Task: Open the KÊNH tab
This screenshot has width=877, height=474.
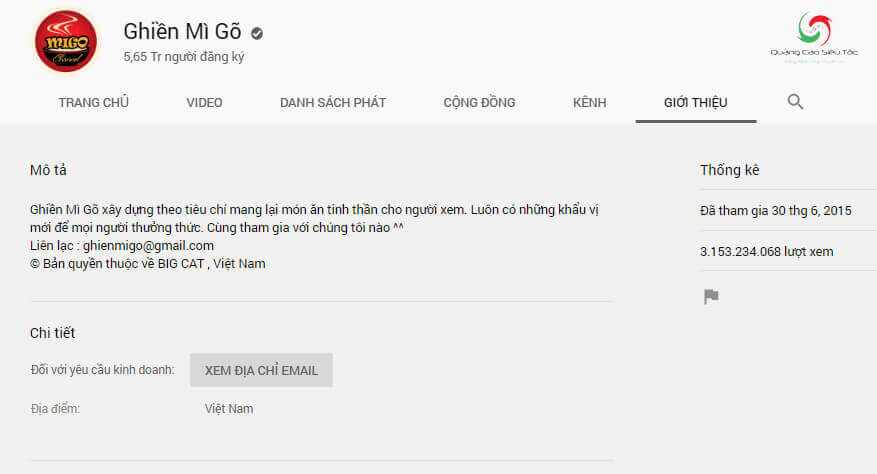Action: point(589,103)
